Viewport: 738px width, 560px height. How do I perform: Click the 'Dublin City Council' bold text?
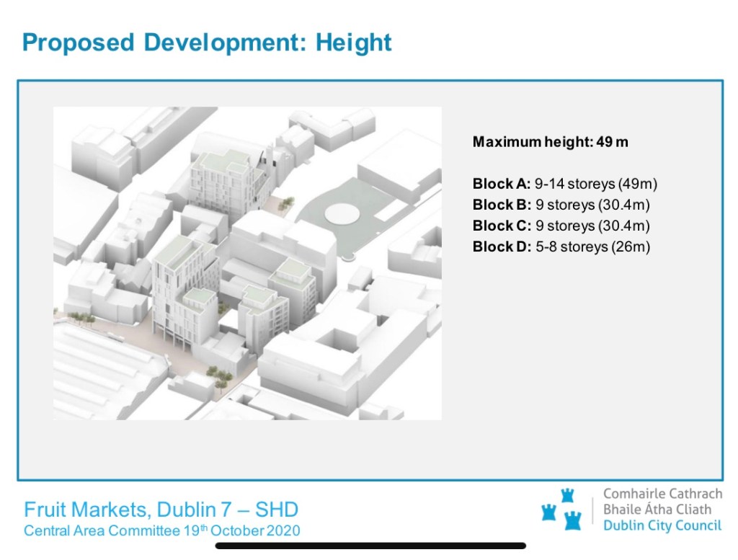[x=662, y=525]
